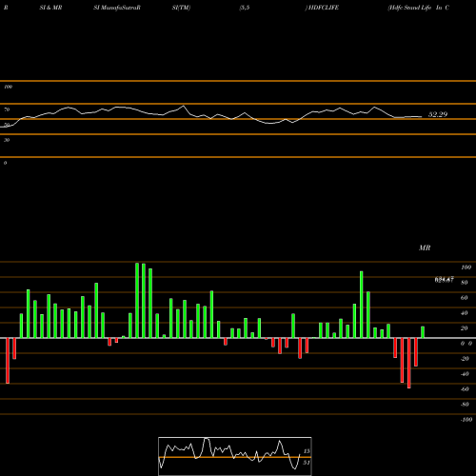
Task: Click the HDFCLIFE ticker text in header
Action: click(324, 8)
